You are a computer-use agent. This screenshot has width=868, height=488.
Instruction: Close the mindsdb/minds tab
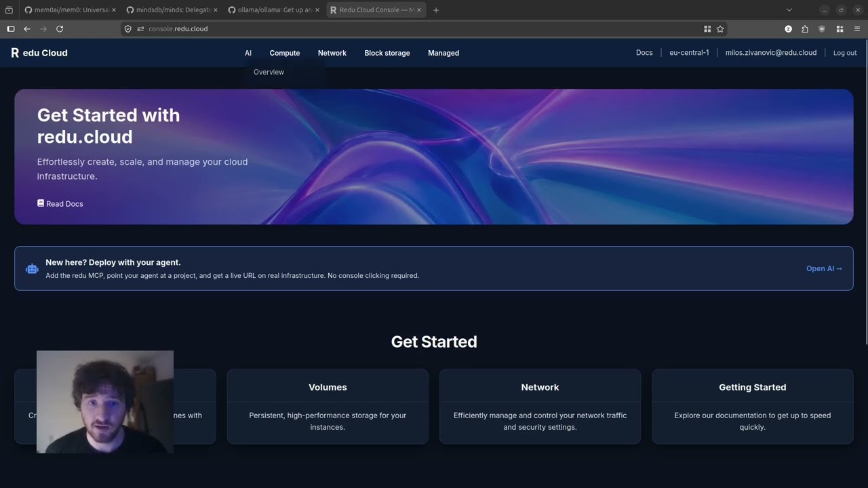(215, 10)
